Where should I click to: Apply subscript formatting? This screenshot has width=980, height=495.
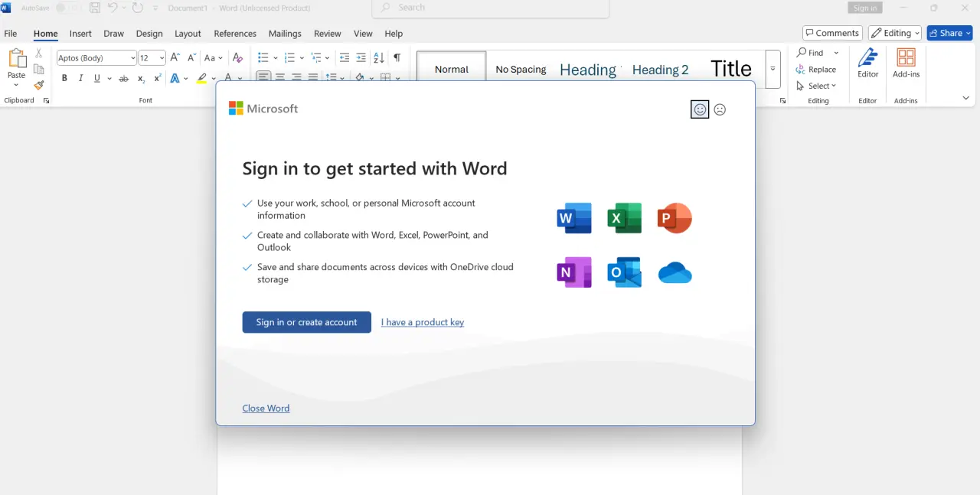point(141,78)
